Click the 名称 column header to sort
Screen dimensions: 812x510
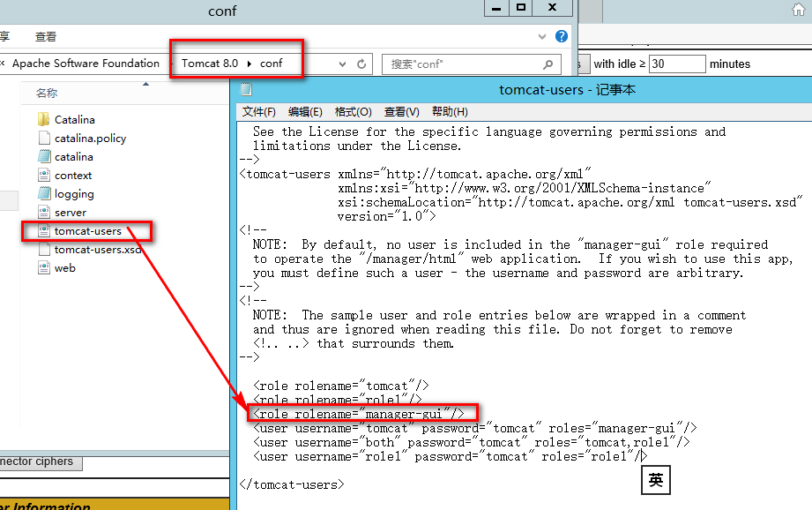pos(47,93)
